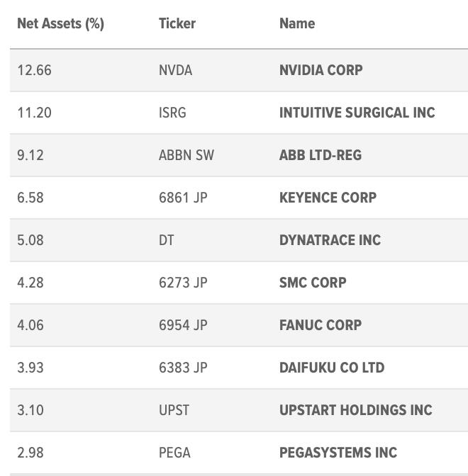Select the ABBN SW ticker

click(186, 155)
